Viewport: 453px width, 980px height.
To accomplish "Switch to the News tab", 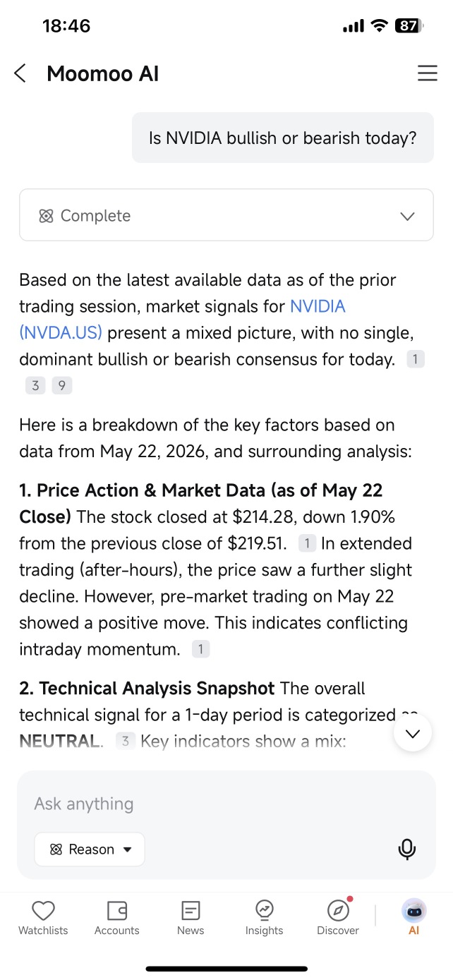I will point(191,919).
